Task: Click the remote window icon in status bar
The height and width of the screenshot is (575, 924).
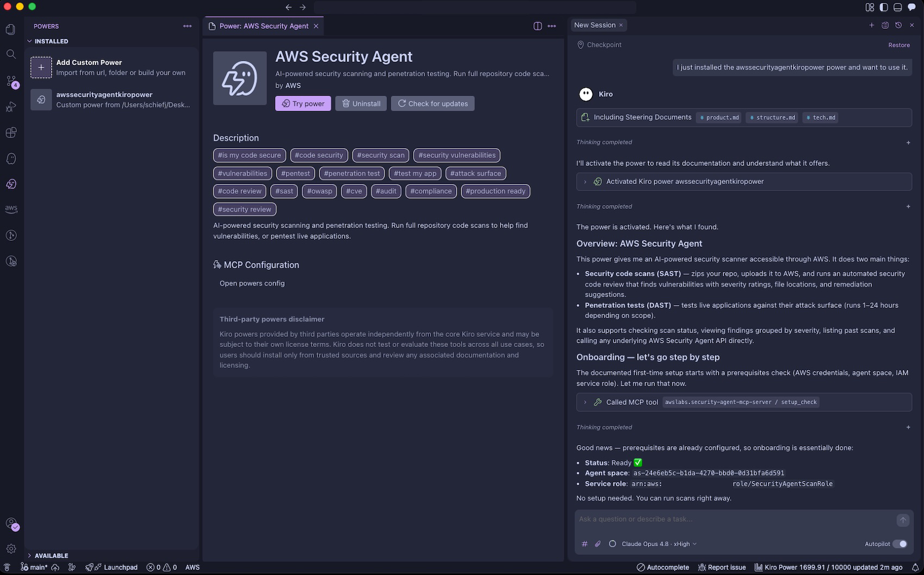Action: (x=7, y=567)
